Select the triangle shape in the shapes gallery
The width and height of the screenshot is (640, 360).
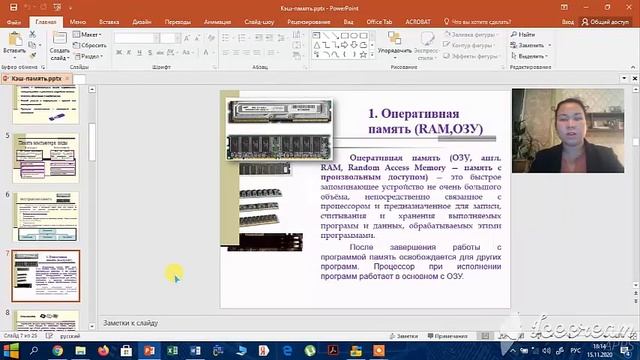[x=317, y=45]
